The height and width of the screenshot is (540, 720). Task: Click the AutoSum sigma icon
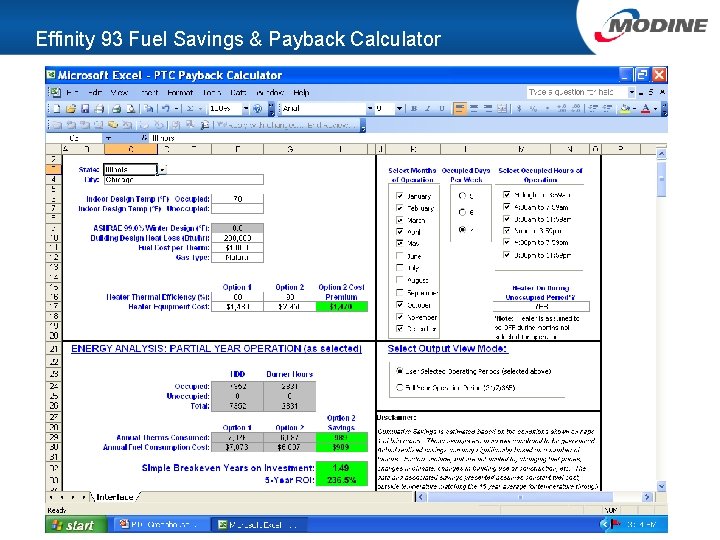coord(190,109)
